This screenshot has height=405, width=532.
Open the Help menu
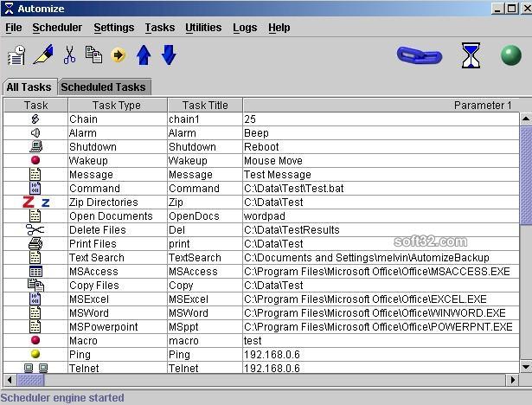[279, 28]
